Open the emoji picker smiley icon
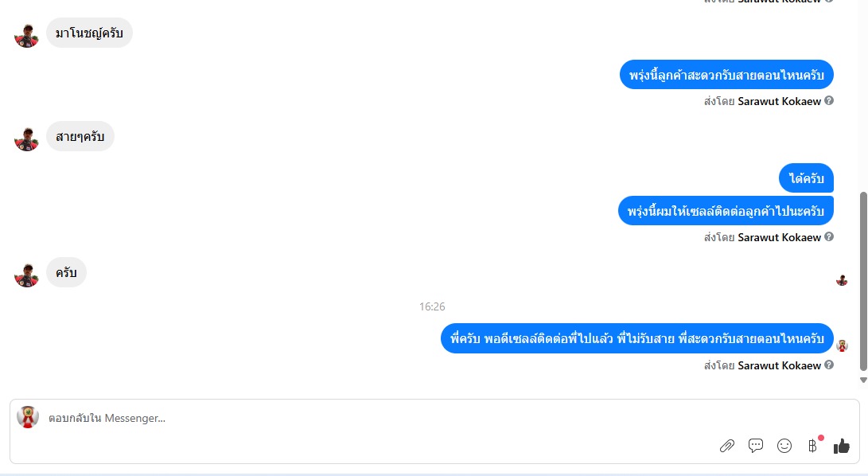 coord(784,446)
